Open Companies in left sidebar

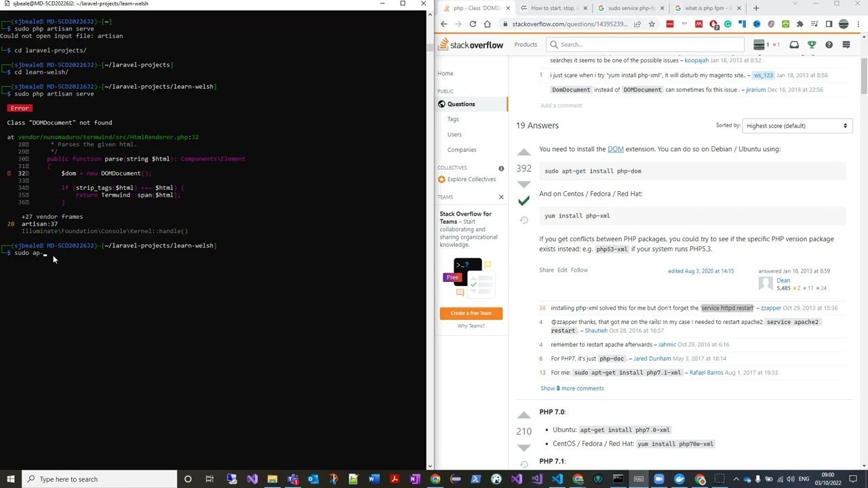[x=462, y=150]
